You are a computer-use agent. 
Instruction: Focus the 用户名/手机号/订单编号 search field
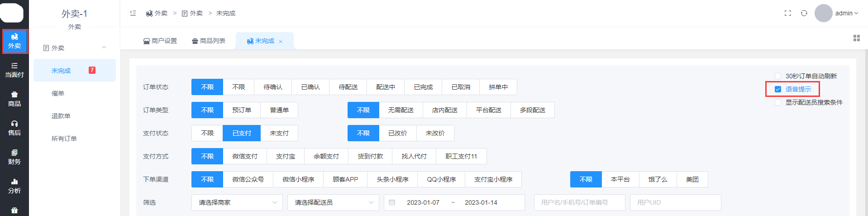(580, 202)
